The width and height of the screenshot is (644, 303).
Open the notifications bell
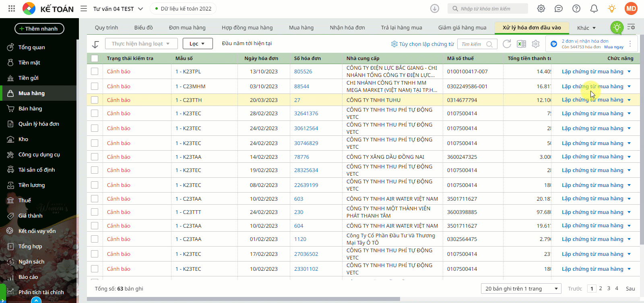point(594,8)
